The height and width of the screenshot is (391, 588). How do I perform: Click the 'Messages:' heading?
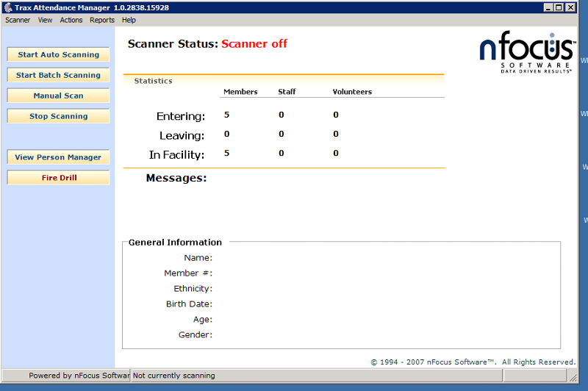click(x=176, y=178)
